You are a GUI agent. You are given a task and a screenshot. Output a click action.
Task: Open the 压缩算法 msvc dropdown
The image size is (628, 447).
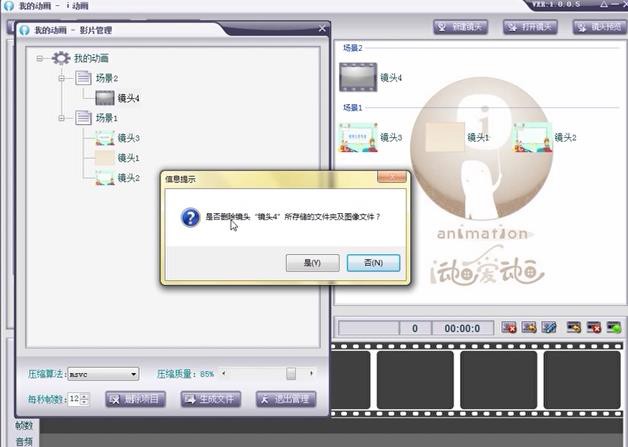tap(133, 374)
